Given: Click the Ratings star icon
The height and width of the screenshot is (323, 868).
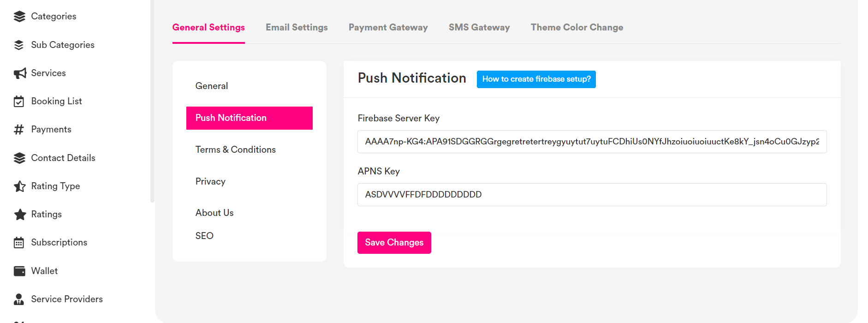Looking at the screenshot, I should (20, 215).
